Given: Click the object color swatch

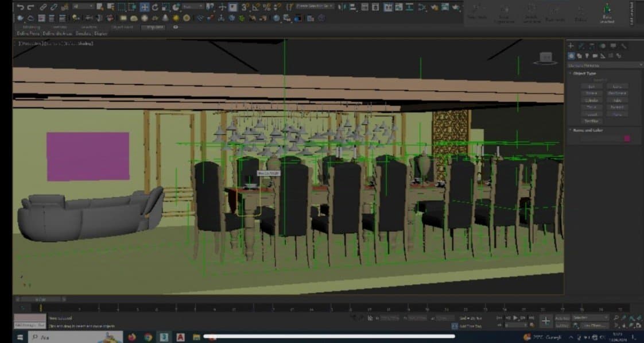Looking at the screenshot, I should click(x=627, y=138).
